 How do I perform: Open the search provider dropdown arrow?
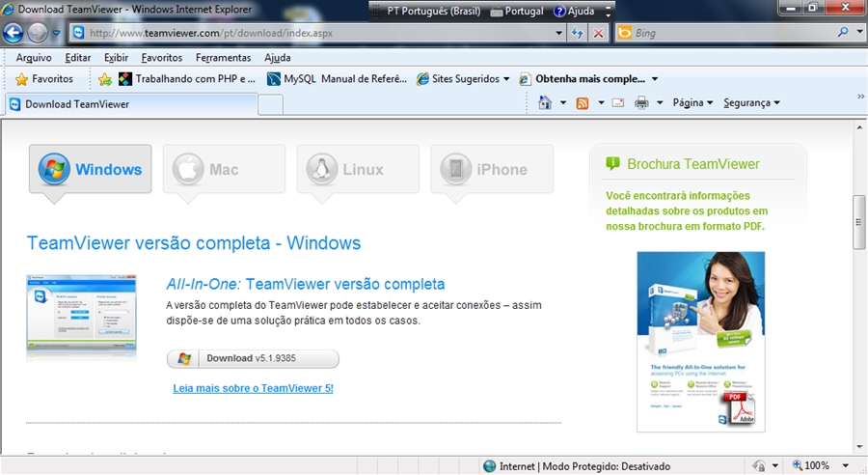pyautogui.click(x=859, y=32)
